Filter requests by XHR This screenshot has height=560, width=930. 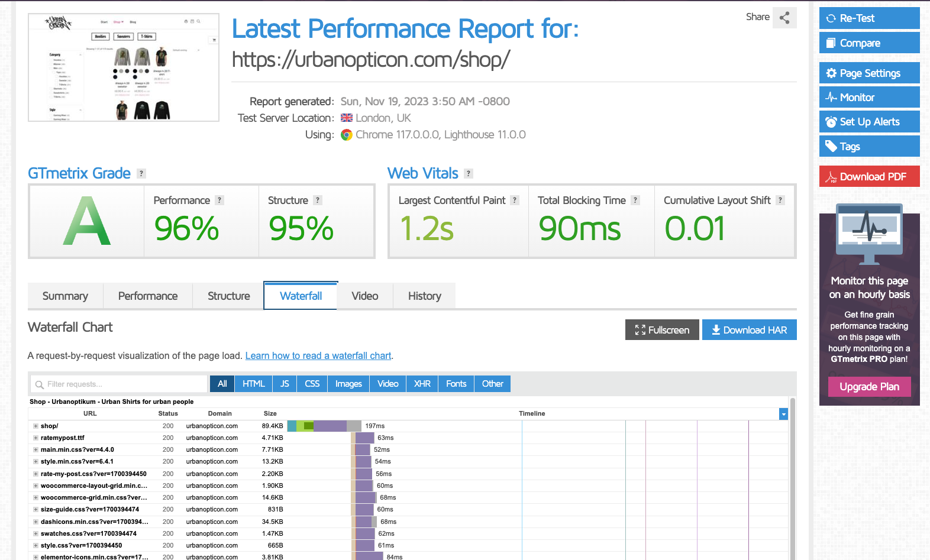click(422, 384)
